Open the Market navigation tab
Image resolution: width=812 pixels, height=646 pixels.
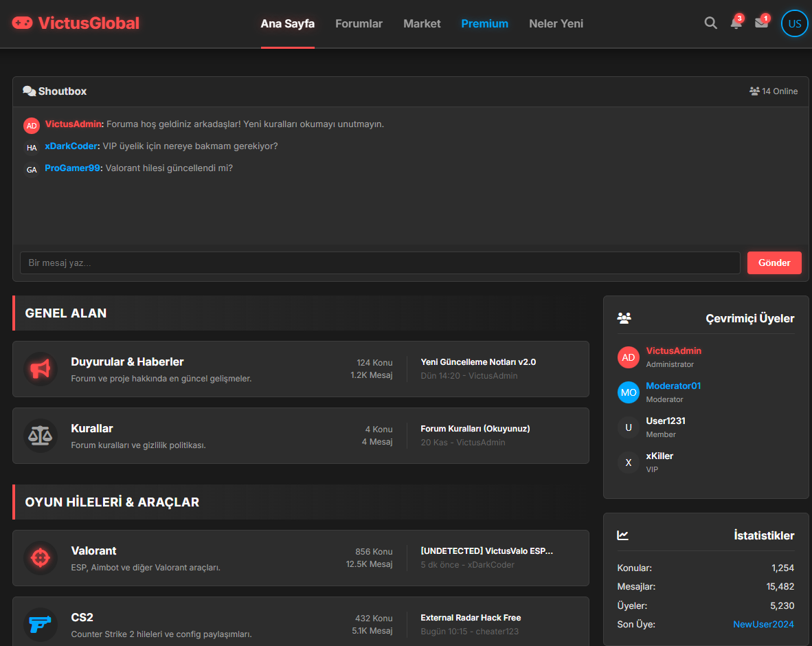coord(422,24)
